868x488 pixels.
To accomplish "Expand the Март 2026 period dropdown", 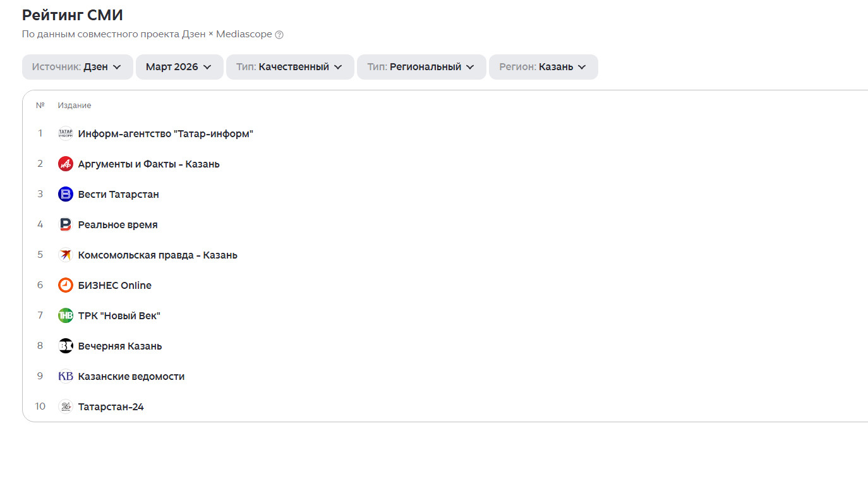I will (x=179, y=67).
